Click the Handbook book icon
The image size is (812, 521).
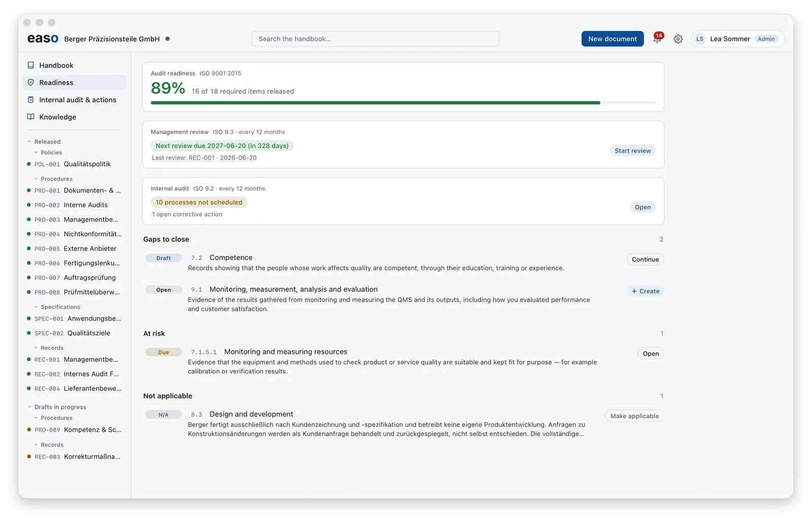click(30, 65)
